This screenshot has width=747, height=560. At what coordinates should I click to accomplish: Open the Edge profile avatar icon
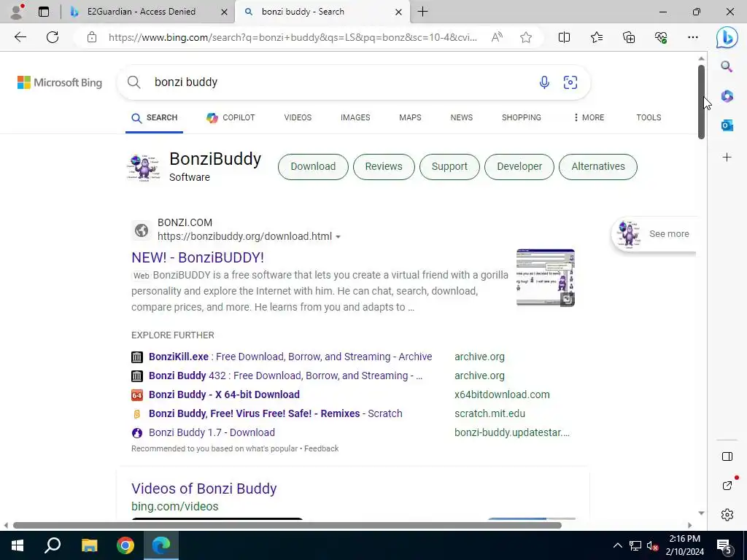click(17, 12)
